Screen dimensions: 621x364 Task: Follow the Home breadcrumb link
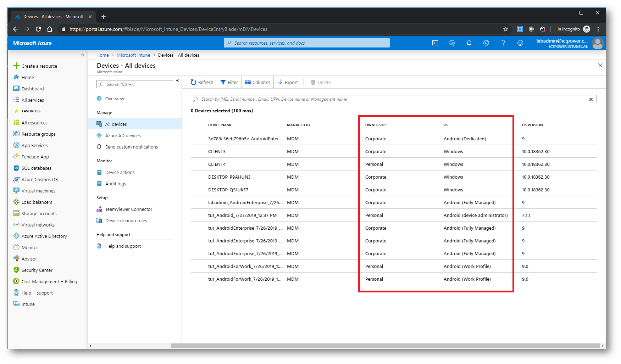[102, 55]
